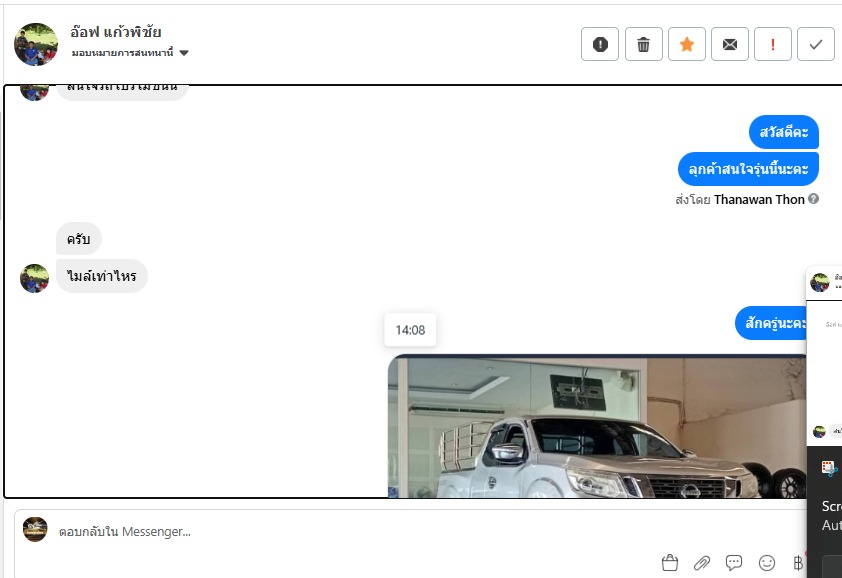Image resolution: width=842 pixels, height=578 pixels.
Task: Select the ไมล์เท่าไหร message bubble
Action: [101, 276]
